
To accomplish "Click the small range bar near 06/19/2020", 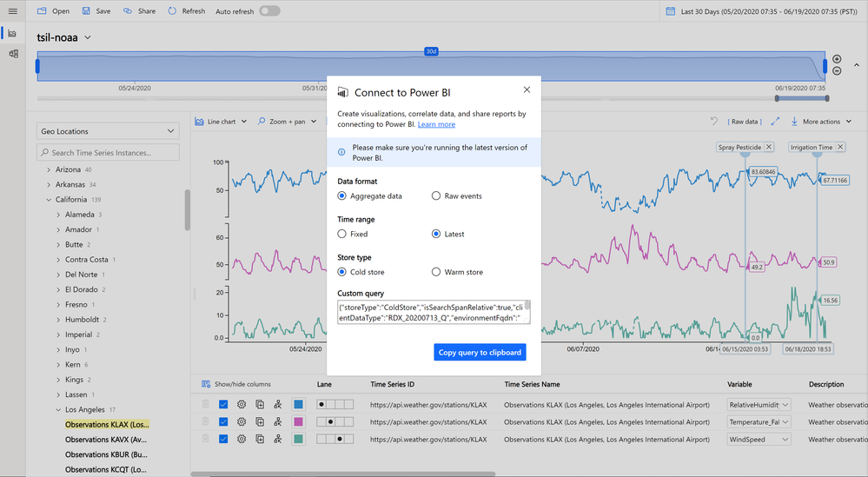I will tap(802, 98).
